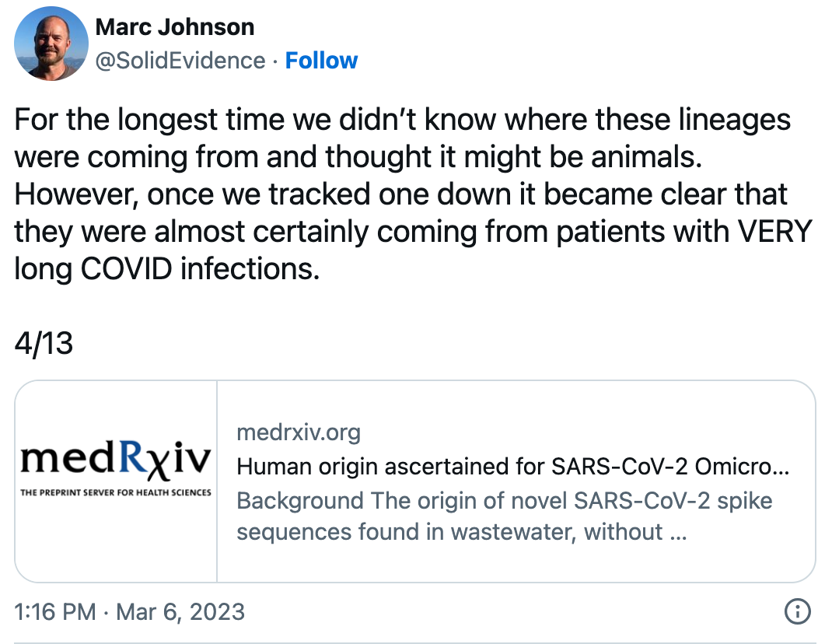
Task: Open Marc Johnson's profile photo
Action: 51,44
